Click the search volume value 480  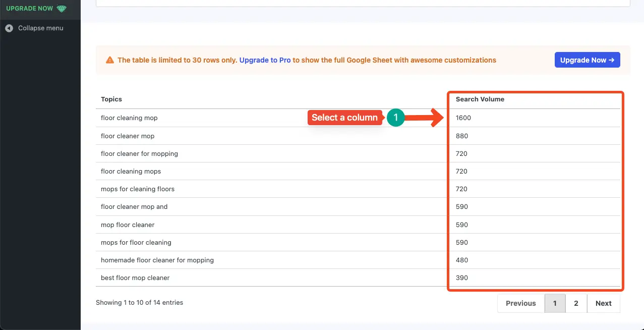pyautogui.click(x=462, y=260)
